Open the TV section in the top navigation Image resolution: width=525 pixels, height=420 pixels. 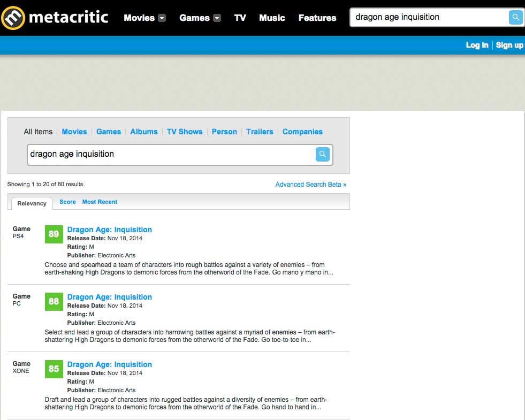point(240,18)
